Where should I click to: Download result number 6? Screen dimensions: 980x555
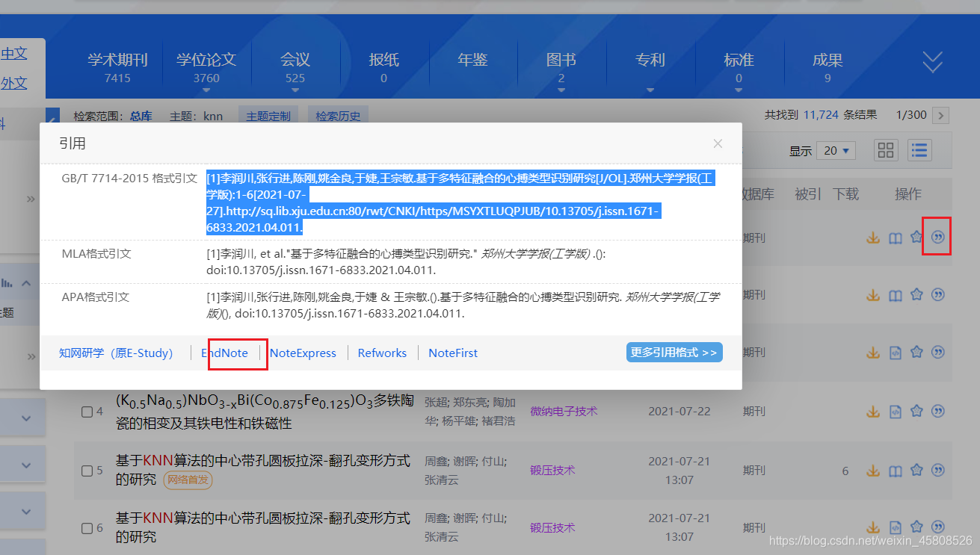(872, 527)
